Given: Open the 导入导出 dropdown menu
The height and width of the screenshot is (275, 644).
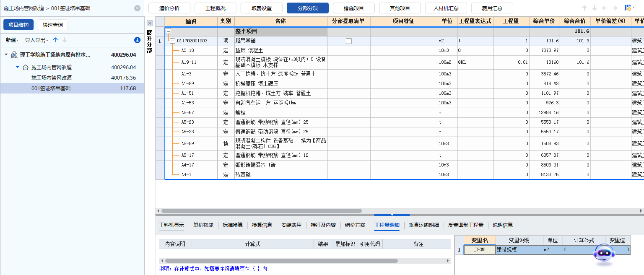Looking at the screenshot, I should [x=37, y=40].
